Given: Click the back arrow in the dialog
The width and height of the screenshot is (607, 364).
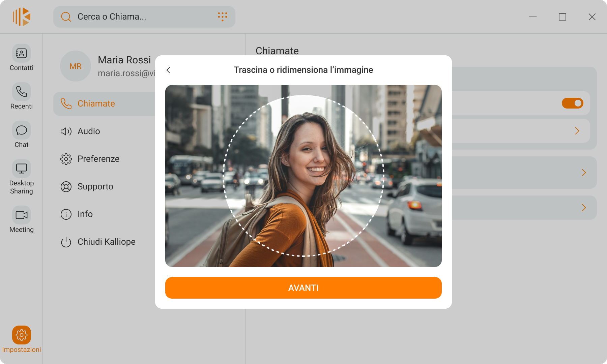Looking at the screenshot, I should pyautogui.click(x=168, y=70).
